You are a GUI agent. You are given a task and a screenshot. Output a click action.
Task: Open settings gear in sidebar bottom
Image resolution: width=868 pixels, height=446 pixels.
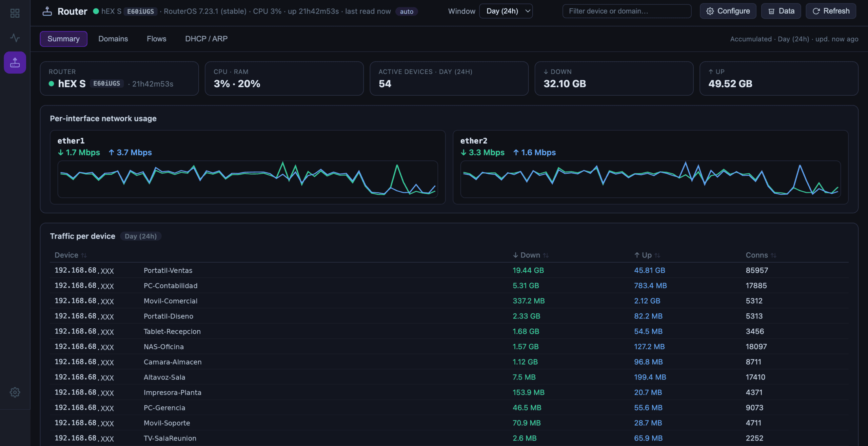pos(15,392)
